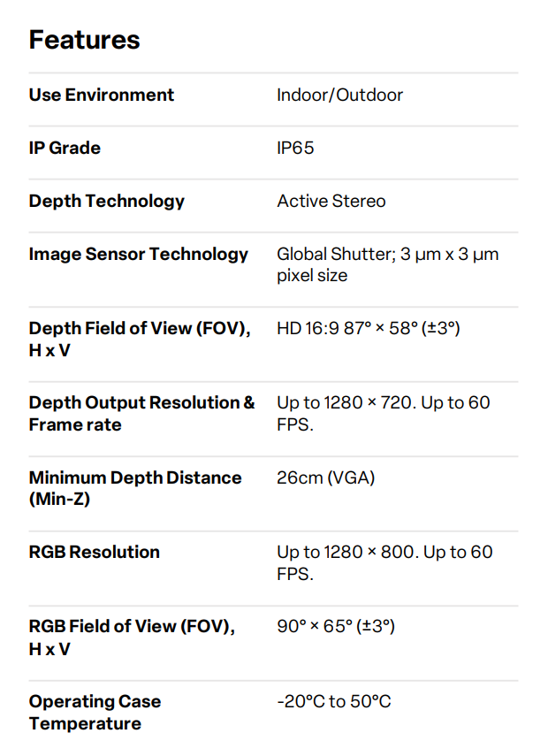
Task: Click the 90° × 65° (±3°) value
Action: 336,627
